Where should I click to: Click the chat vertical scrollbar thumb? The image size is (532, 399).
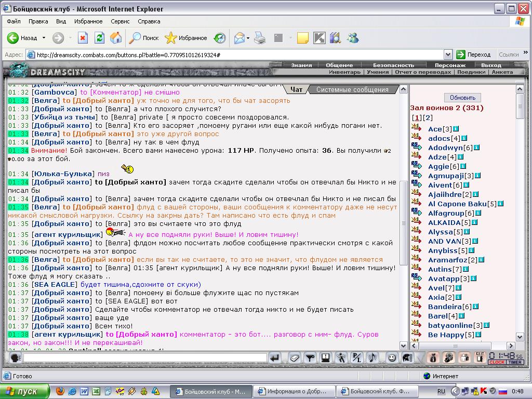tap(403, 223)
